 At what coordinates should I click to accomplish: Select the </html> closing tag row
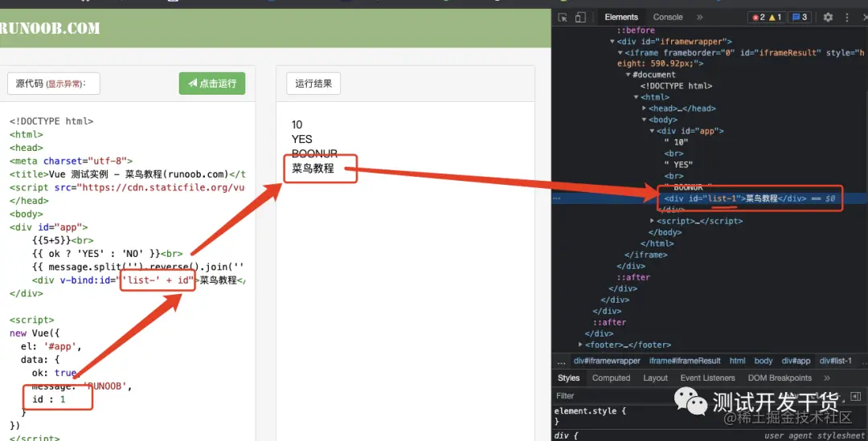point(657,243)
